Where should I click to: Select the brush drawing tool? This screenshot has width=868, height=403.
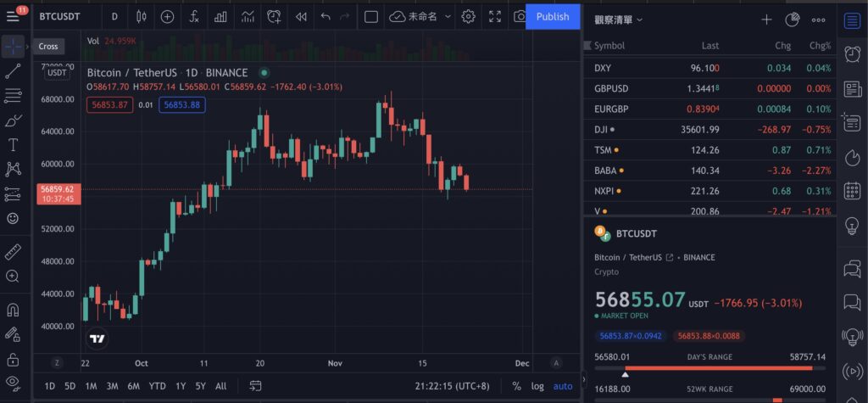tap(13, 120)
